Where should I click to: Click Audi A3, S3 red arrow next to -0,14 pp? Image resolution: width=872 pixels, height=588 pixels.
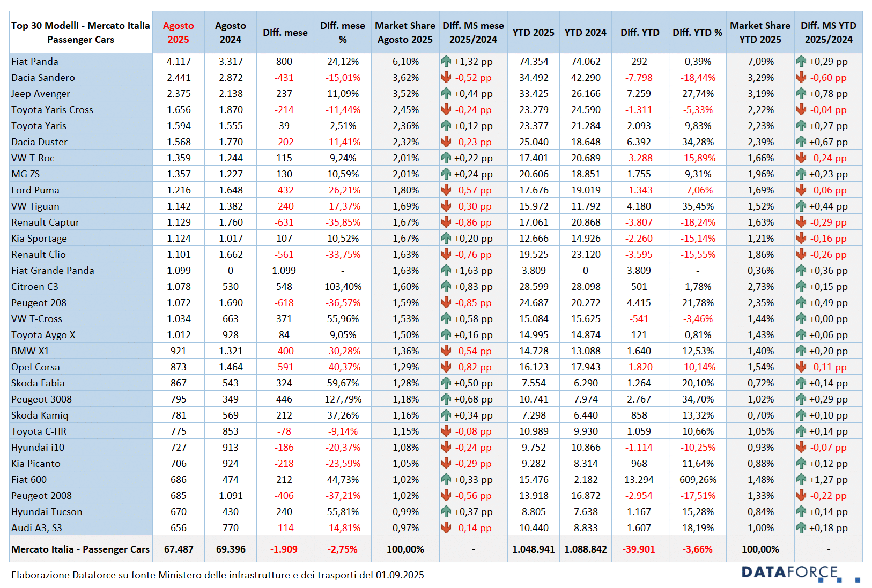point(446,527)
